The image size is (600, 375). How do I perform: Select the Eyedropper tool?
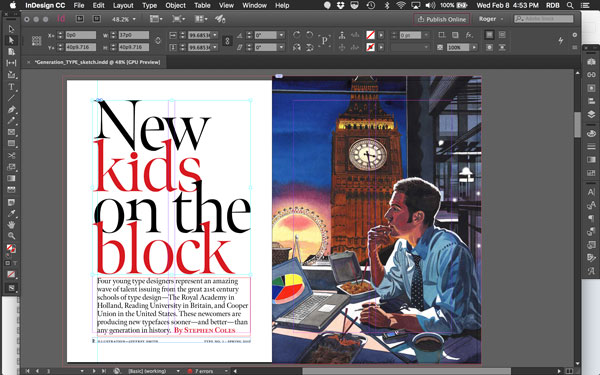pyautogui.click(x=11, y=213)
